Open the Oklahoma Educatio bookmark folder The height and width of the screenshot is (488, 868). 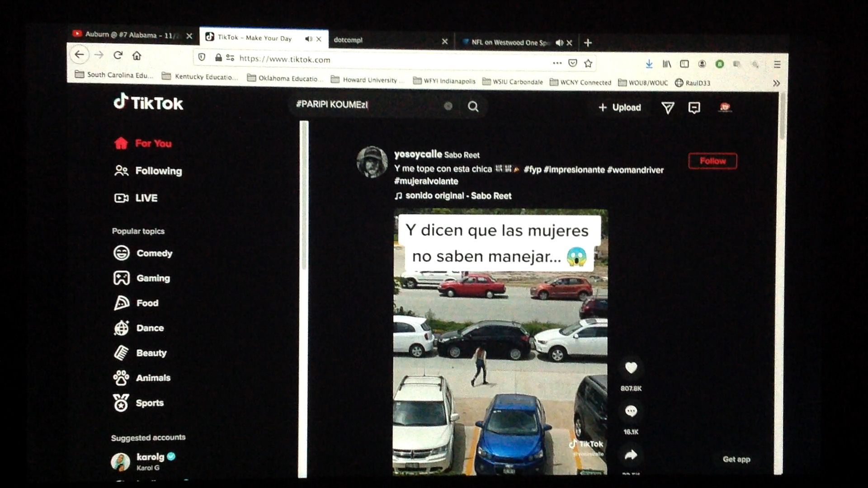coord(285,78)
